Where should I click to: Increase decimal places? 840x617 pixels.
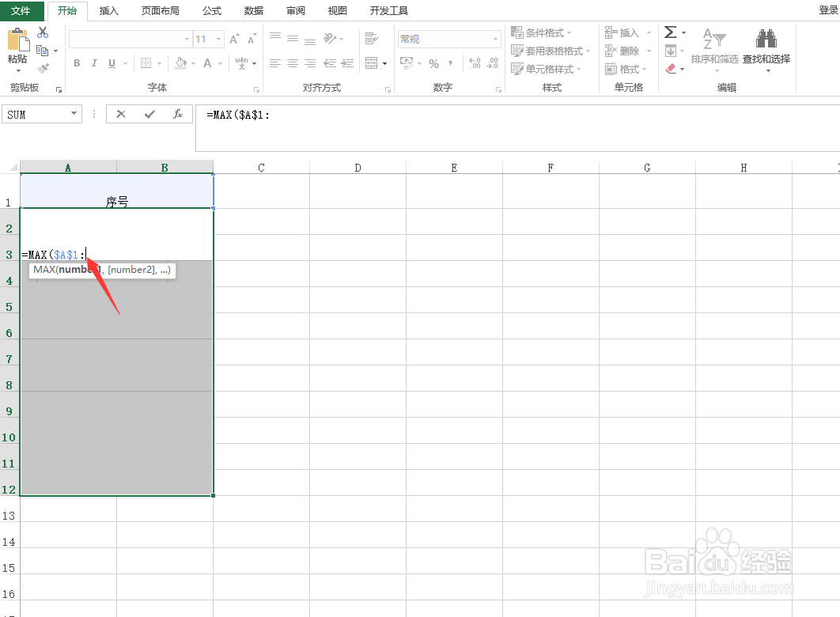click(475, 63)
